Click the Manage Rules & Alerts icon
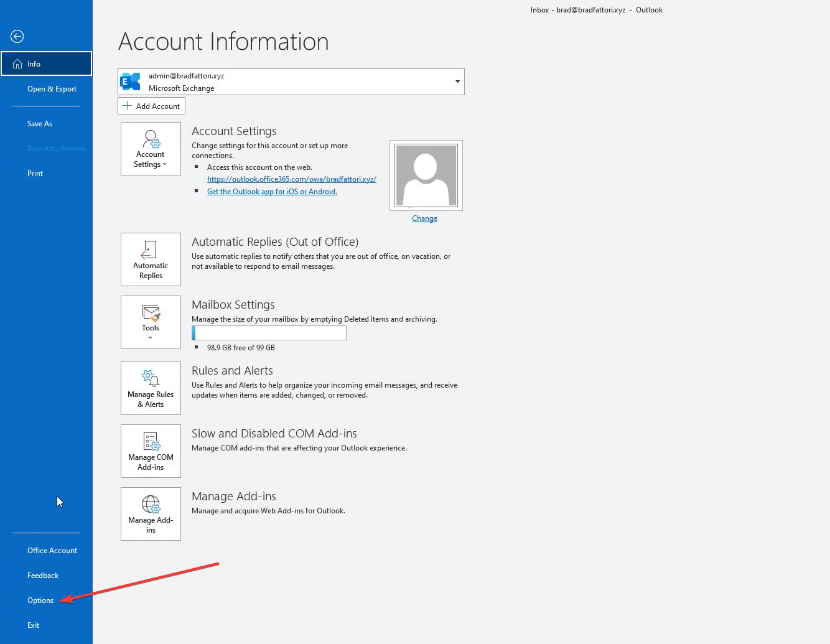830x644 pixels. point(151,378)
